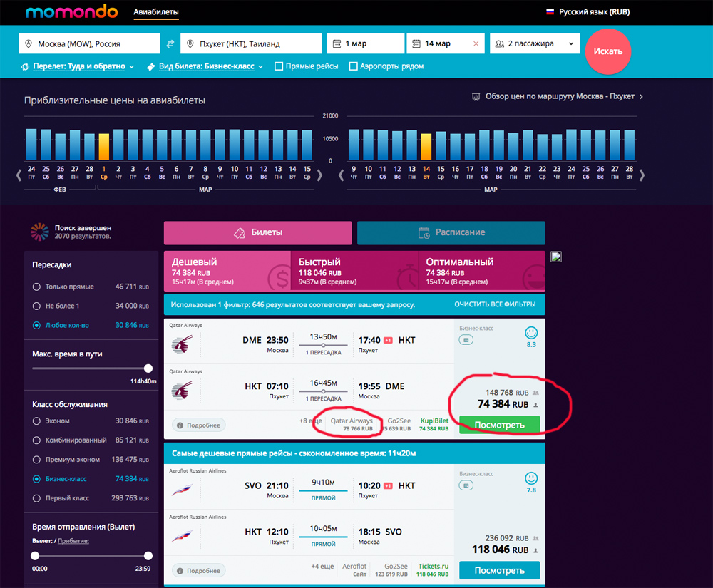Open Перелет: Туда и обратно dropdown
This screenshot has height=588, width=713.
coord(78,66)
